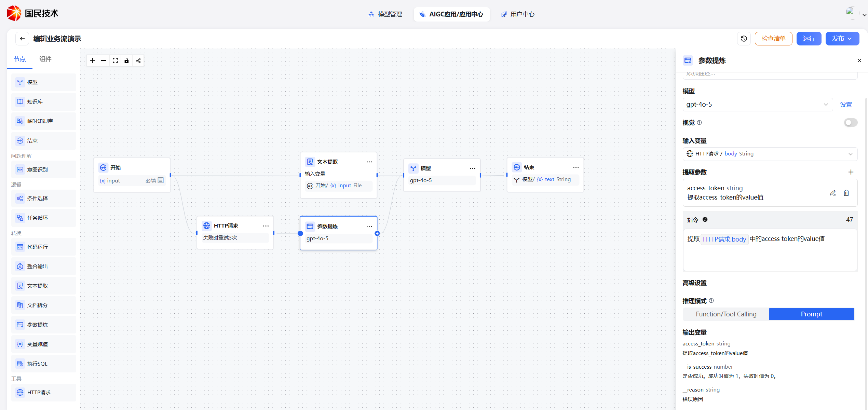Add a new extraction parameter with plus
This screenshot has width=868, height=410.
coord(851,172)
